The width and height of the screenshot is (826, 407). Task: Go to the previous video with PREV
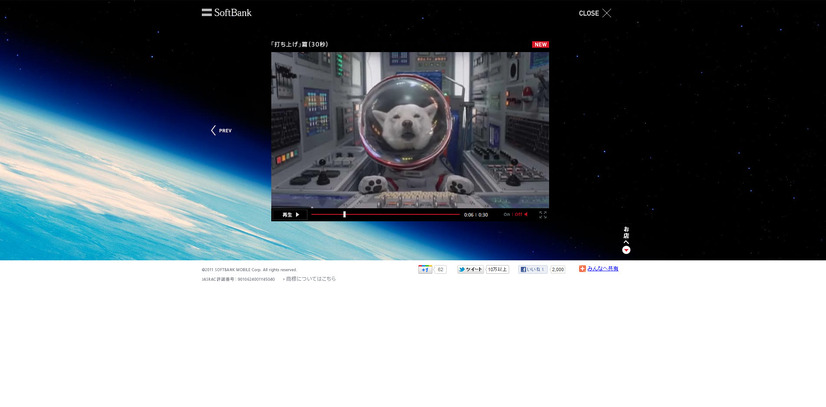[x=221, y=130]
